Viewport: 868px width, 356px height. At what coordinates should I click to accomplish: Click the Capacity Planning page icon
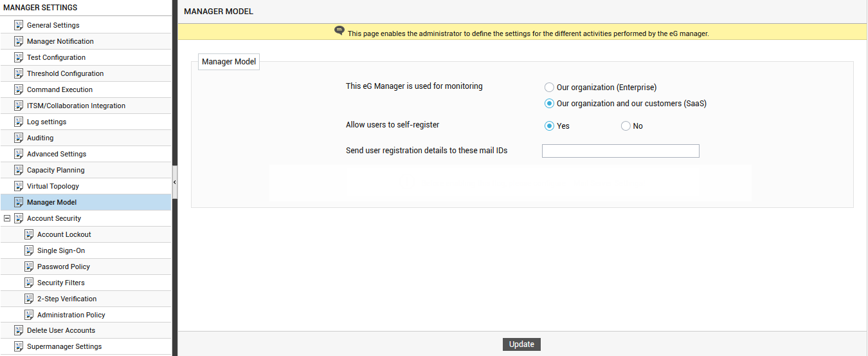[19, 170]
